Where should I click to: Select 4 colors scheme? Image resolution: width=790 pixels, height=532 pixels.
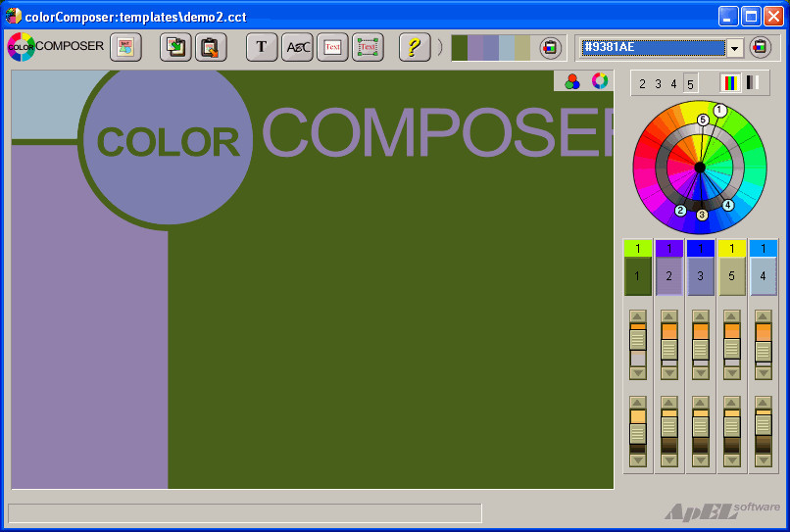coord(673,83)
